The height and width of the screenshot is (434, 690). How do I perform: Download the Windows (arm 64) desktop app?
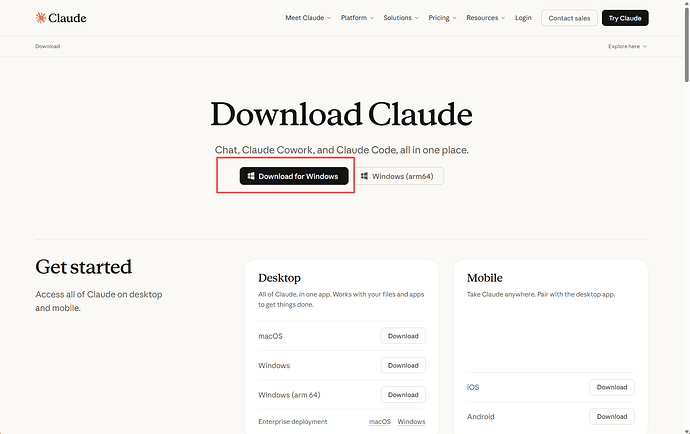[x=403, y=395]
